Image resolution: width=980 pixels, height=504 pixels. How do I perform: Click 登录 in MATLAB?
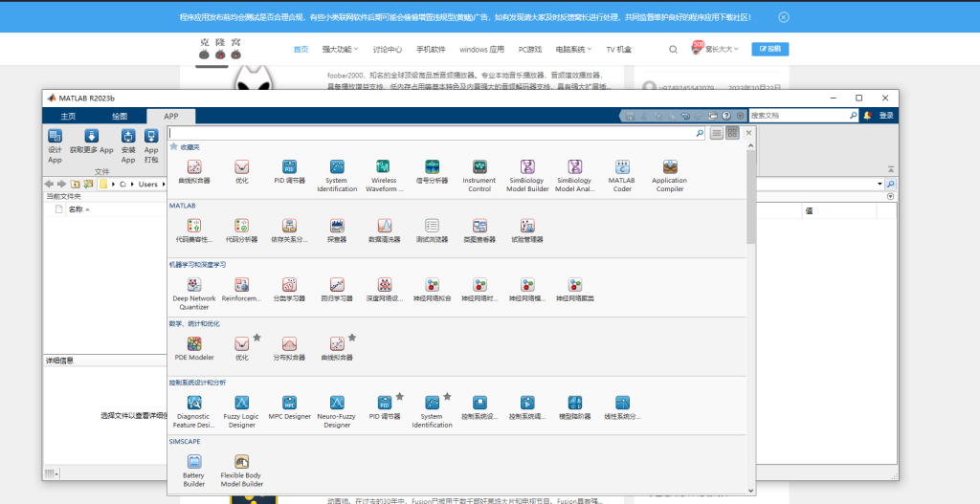[886, 116]
